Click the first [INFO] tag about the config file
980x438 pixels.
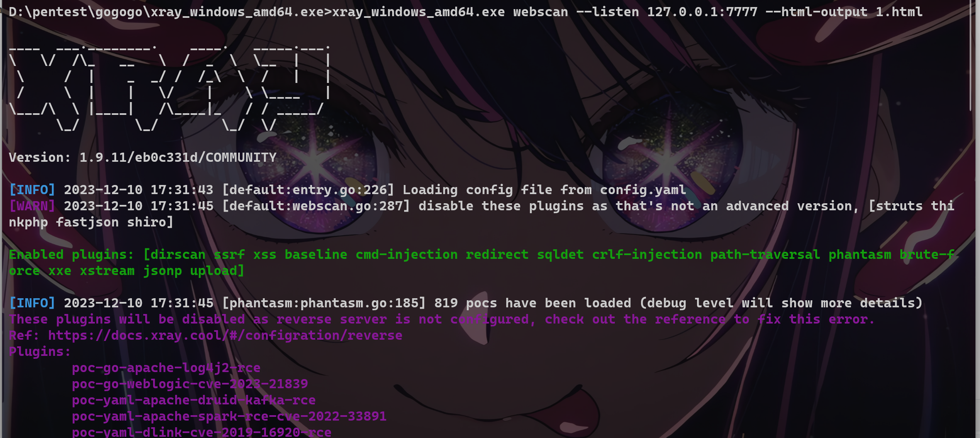click(32, 190)
